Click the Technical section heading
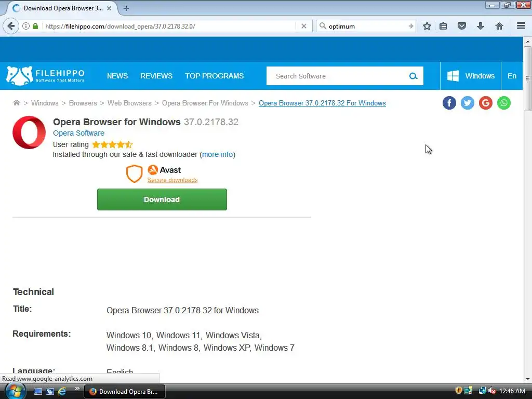Screen dimensions: 532x399 (x=33, y=292)
